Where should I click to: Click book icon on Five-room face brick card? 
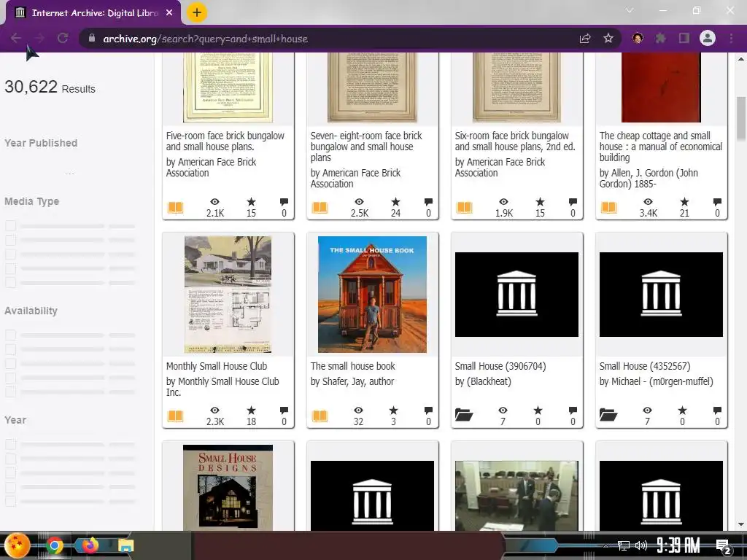pyautogui.click(x=175, y=208)
